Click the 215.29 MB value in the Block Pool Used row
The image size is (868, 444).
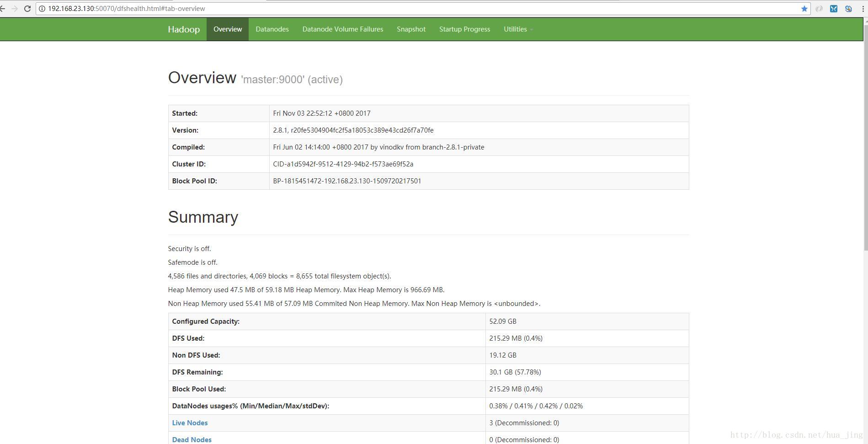[x=516, y=389]
